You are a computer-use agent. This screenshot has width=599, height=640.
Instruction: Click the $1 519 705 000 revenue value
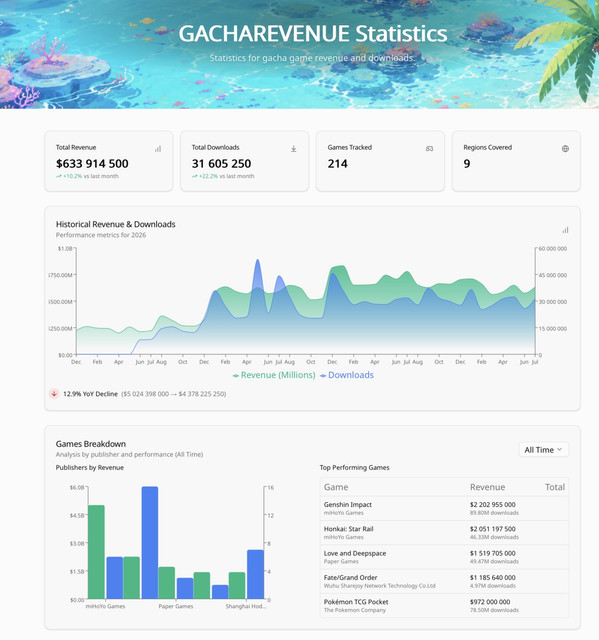[x=493, y=553]
